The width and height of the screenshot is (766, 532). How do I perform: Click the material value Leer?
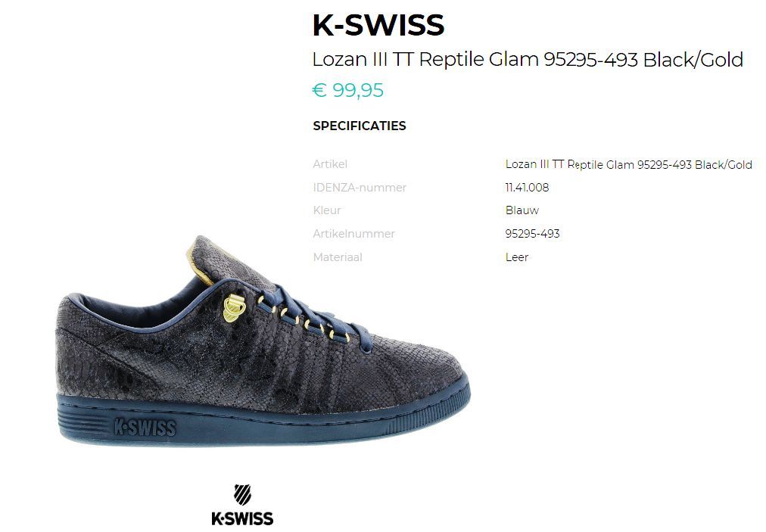pos(517,257)
